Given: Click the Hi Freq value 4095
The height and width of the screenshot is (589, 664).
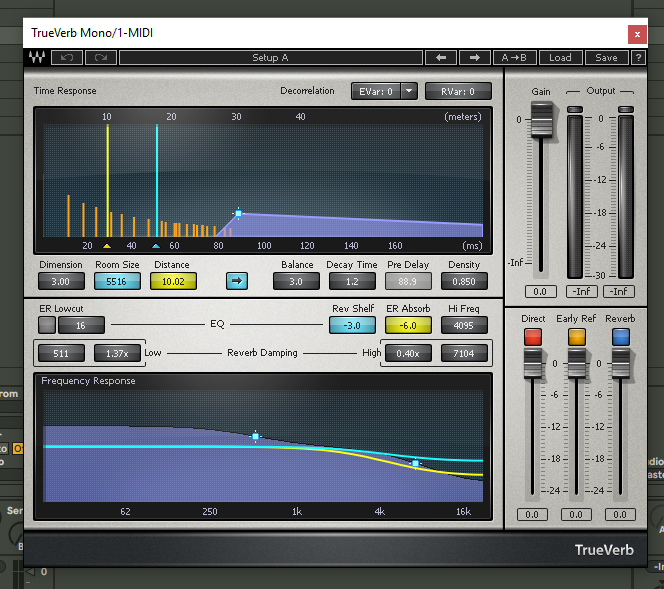Looking at the screenshot, I should (x=464, y=325).
